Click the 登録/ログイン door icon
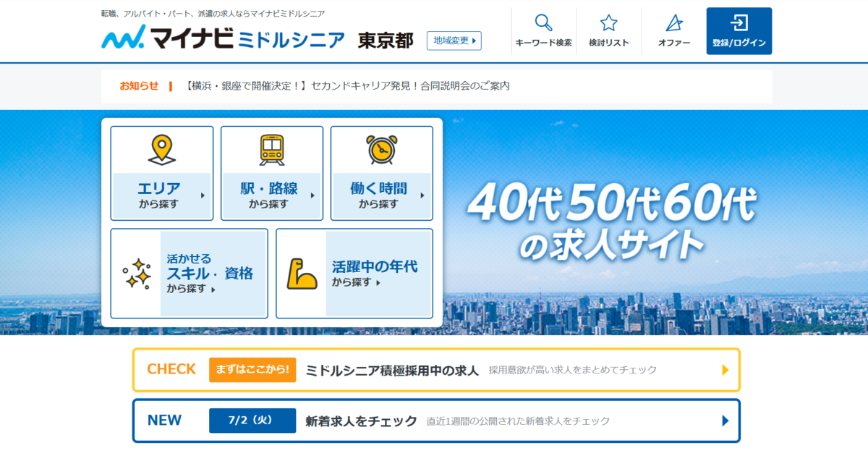868x456 pixels. [x=739, y=23]
